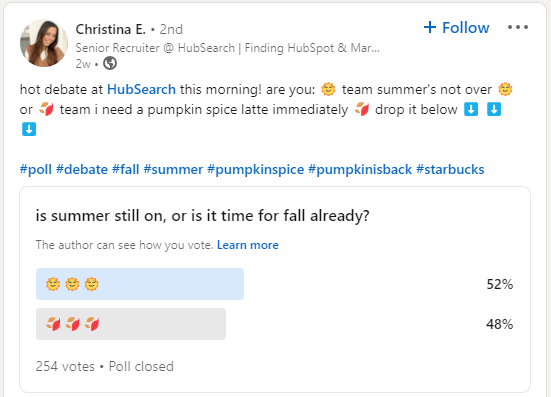Follow Christina E. with the plus Follow button
Screen dimensions: 551x397
pyautogui.click(x=456, y=27)
